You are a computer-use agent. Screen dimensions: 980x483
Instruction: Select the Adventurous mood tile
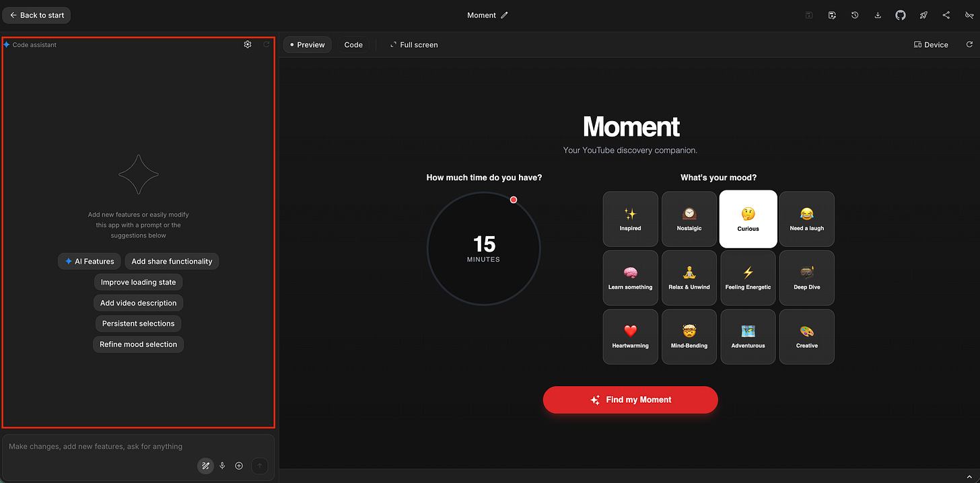pyautogui.click(x=748, y=336)
